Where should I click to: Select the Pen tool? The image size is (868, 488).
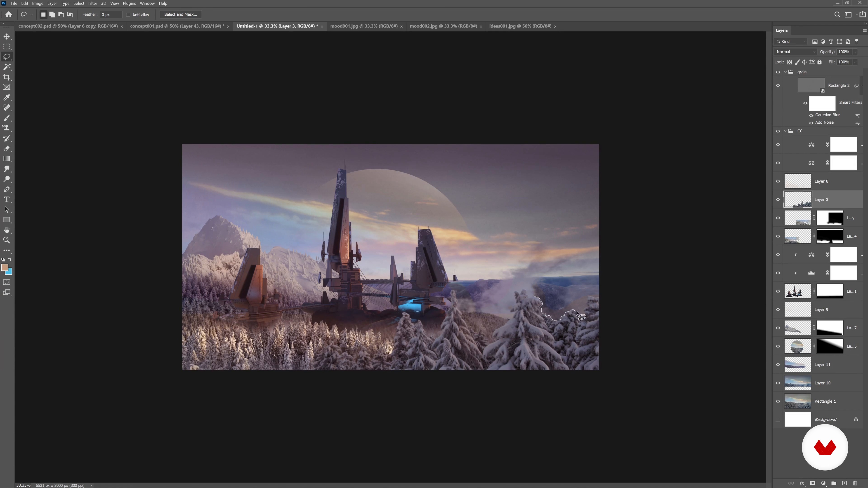7,189
